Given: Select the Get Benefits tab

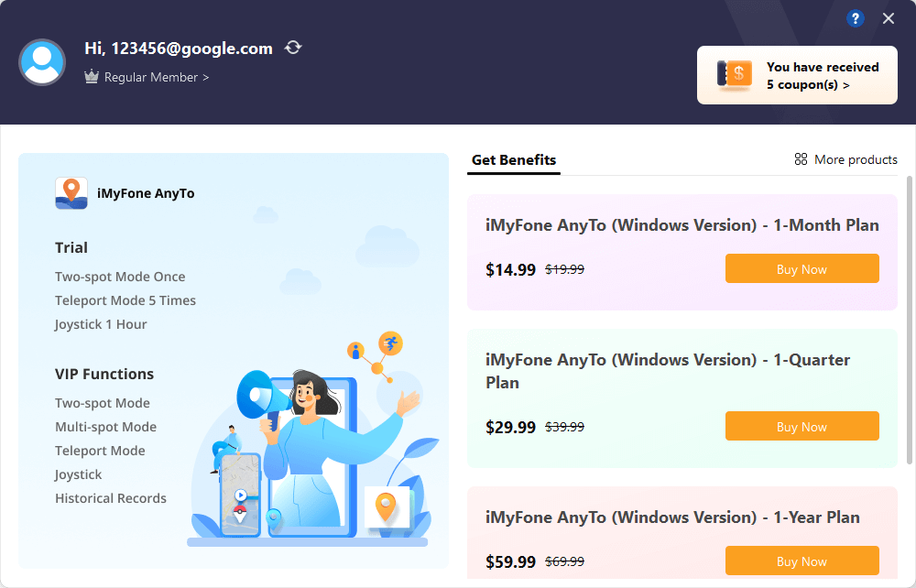Looking at the screenshot, I should 514,160.
